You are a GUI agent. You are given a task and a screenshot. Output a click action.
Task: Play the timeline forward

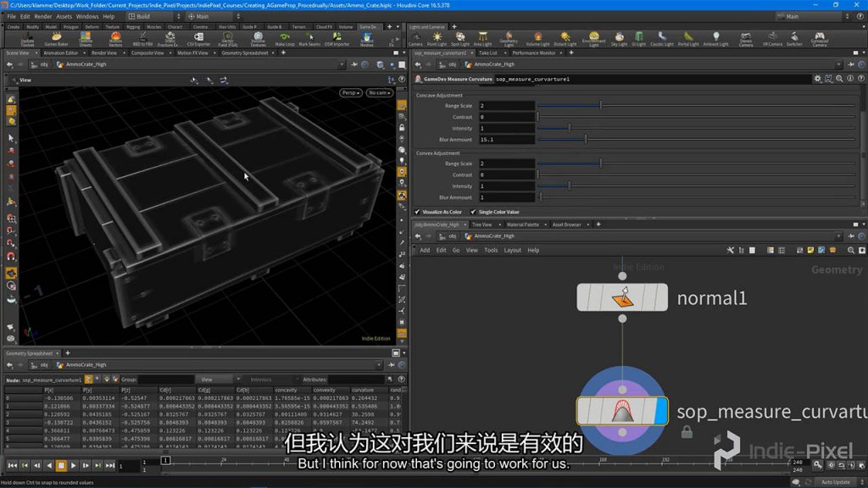point(73,465)
